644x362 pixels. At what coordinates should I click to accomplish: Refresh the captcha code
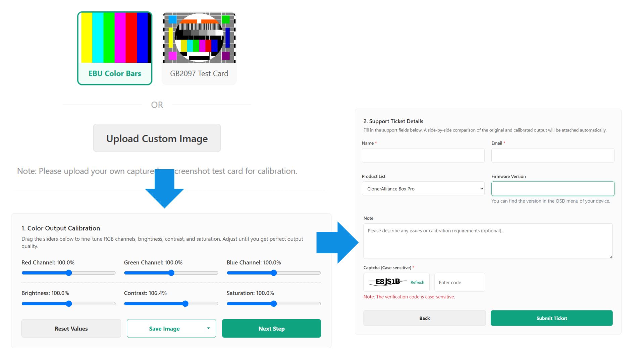(417, 282)
